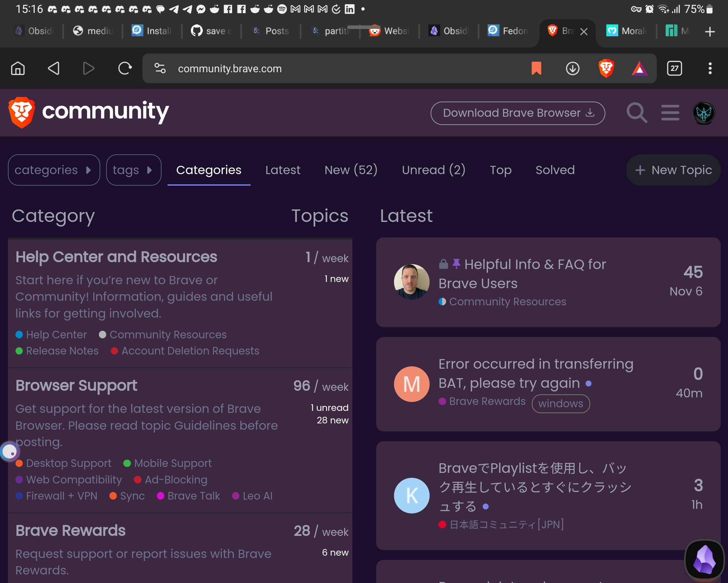The height and width of the screenshot is (583, 728).
Task: Open browser three-dot overflow menu
Action: point(710,69)
